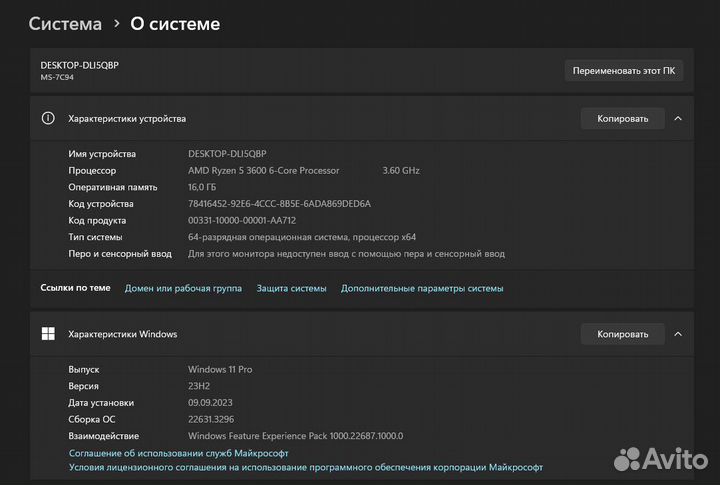Image resolution: width=720 pixels, height=485 pixels.
Task: Click Характеристики Windows section header text
Action: (123, 334)
